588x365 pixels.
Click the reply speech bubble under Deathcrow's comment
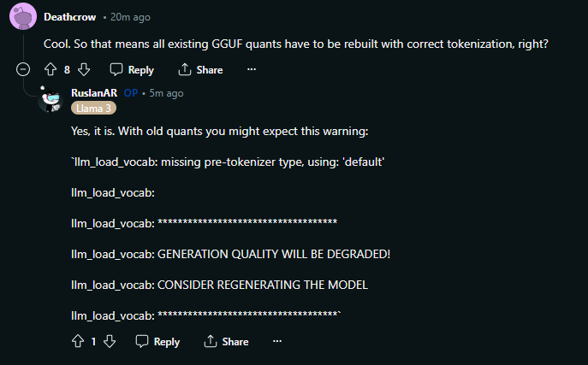pos(116,69)
